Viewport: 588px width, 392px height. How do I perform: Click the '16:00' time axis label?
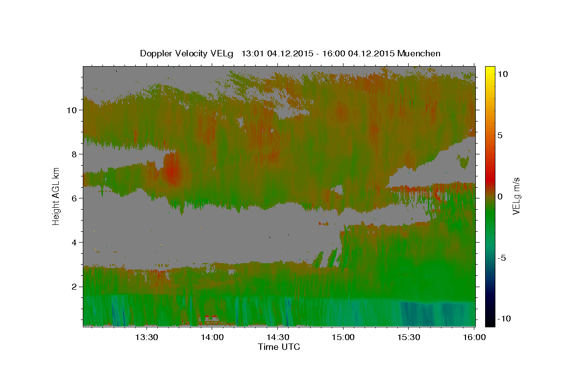(x=474, y=337)
